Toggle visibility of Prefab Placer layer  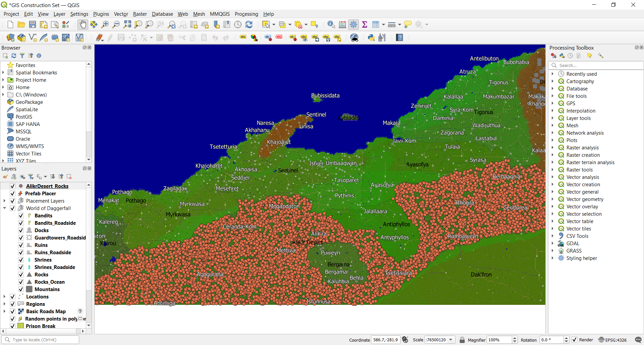click(x=12, y=194)
